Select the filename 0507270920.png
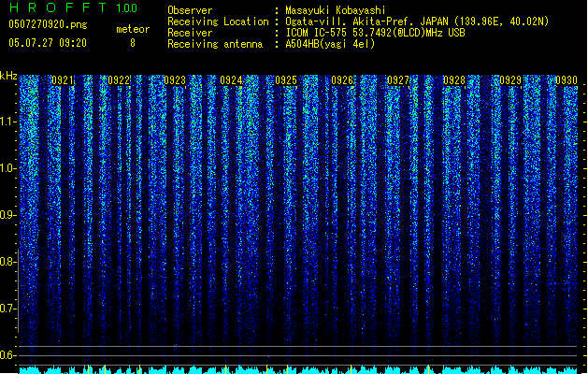The width and height of the screenshot is (588, 374). click(x=48, y=24)
